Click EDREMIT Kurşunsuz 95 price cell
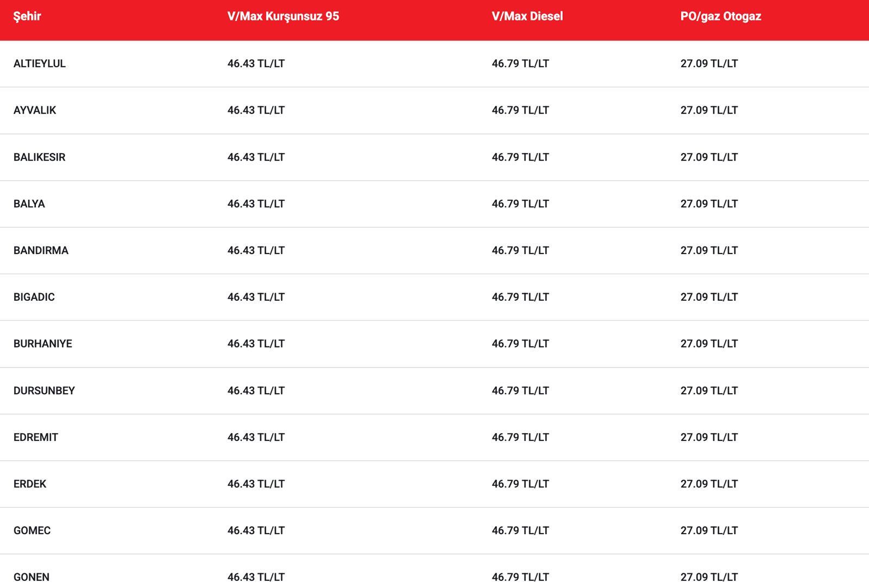Viewport: 869px width, 588px height. coord(256,437)
